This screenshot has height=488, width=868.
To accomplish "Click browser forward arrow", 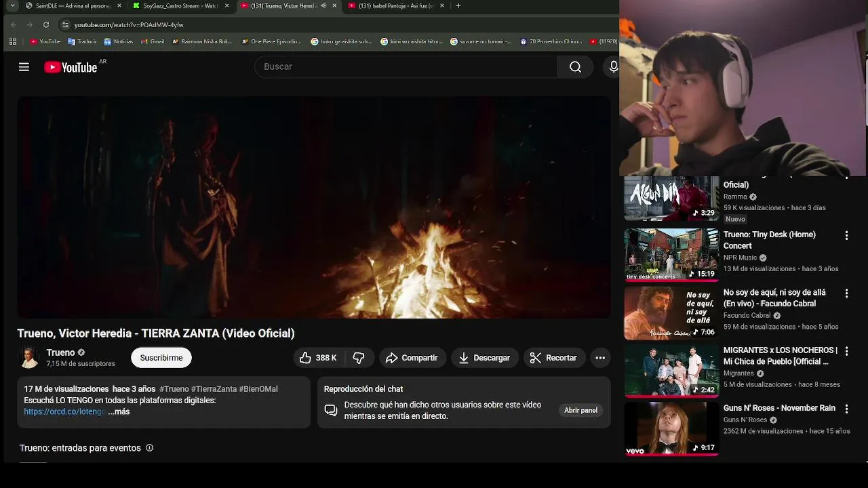I will (30, 24).
